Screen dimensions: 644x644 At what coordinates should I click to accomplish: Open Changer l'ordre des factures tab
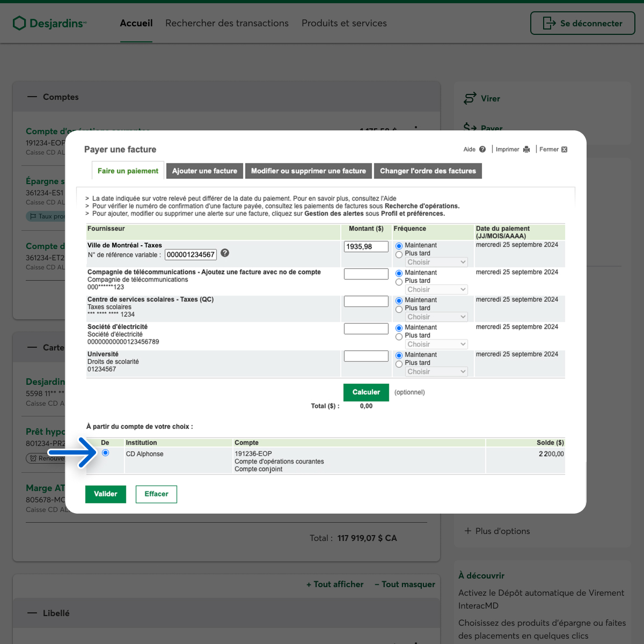click(x=428, y=171)
